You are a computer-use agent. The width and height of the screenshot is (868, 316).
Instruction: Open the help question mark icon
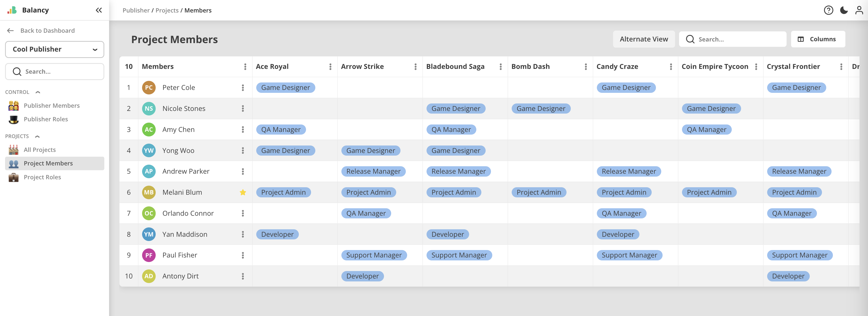(x=828, y=10)
